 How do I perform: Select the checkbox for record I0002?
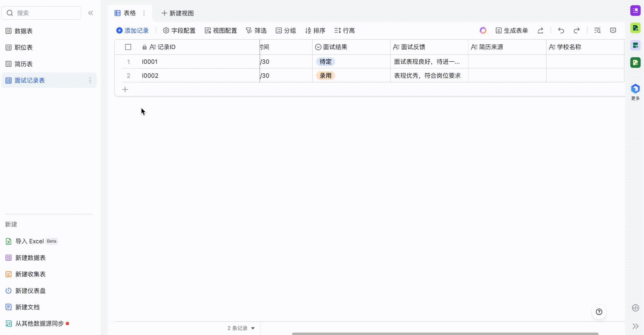tap(128, 76)
